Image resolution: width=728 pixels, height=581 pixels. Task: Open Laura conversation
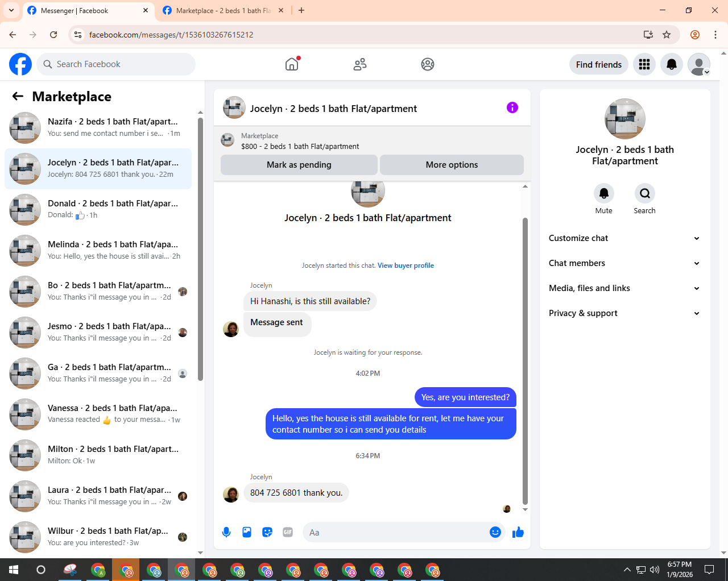(98, 496)
